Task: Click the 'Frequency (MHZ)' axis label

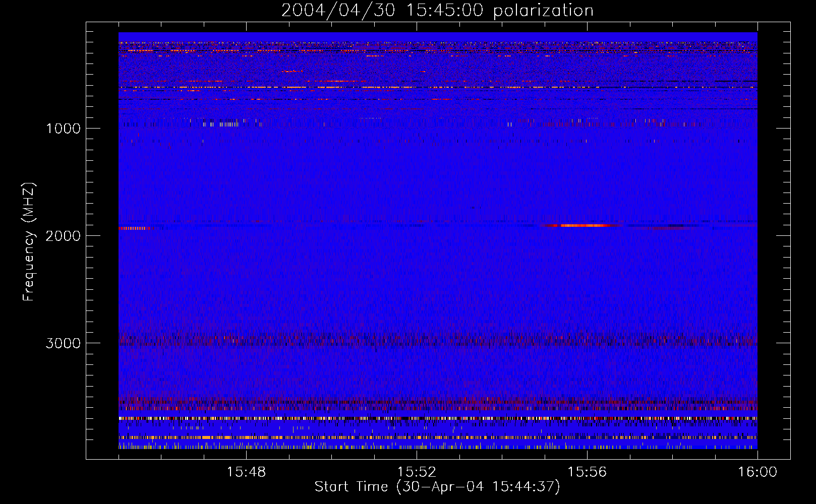Action: point(29,242)
